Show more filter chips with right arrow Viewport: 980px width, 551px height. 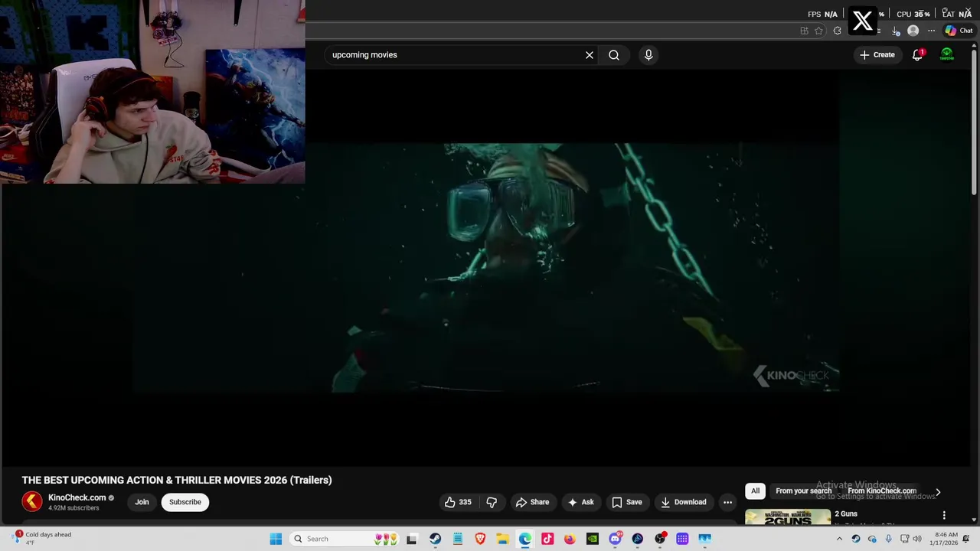coord(938,491)
